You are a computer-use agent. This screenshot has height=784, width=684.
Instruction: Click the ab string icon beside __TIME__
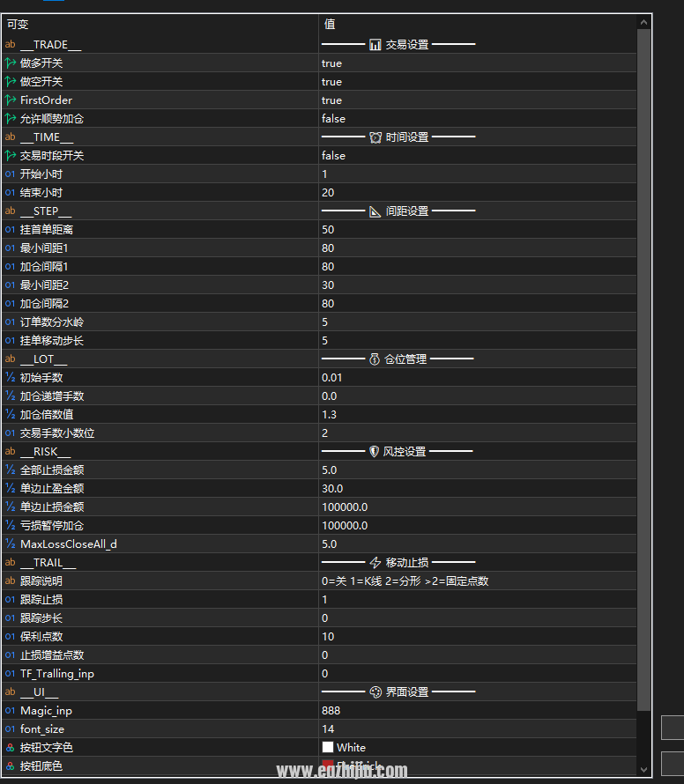coord(10,137)
